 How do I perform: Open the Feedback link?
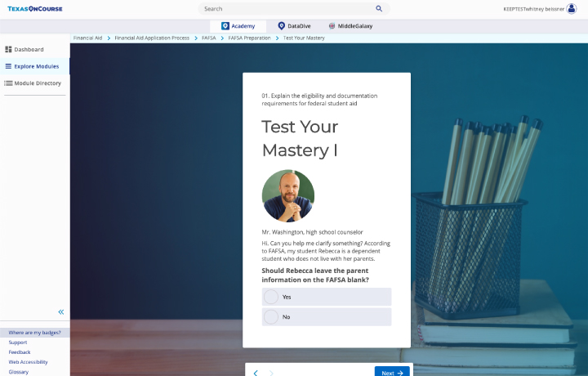tap(20, 352)
